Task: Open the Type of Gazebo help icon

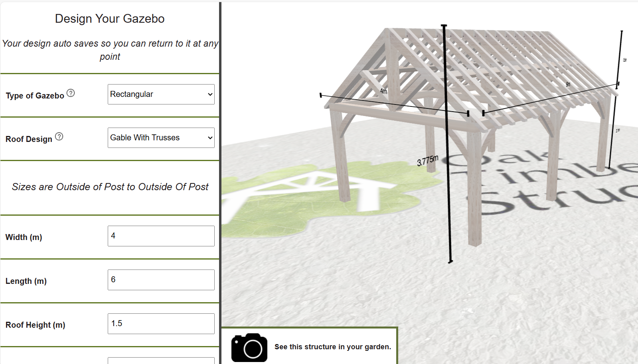Action: (71, 93)
